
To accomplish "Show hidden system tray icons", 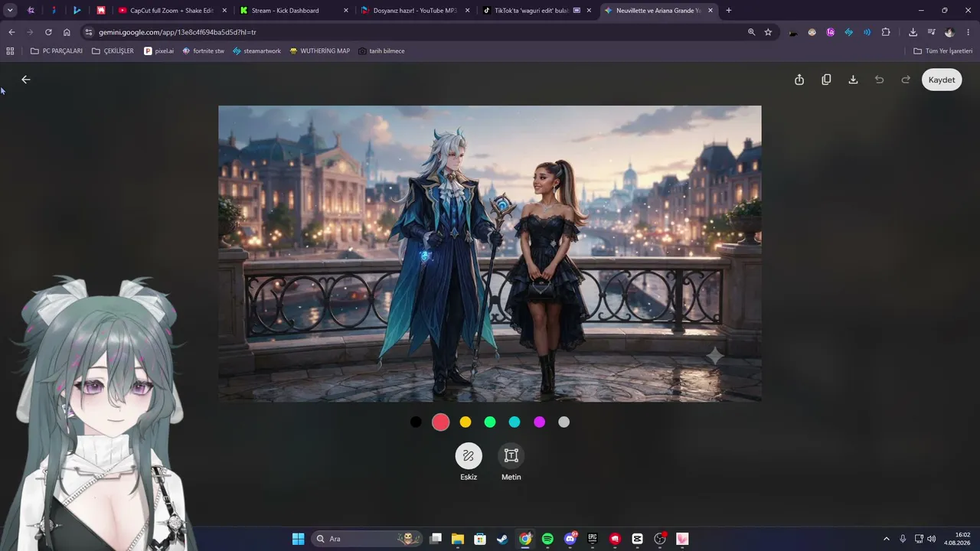I will (887, 539).
